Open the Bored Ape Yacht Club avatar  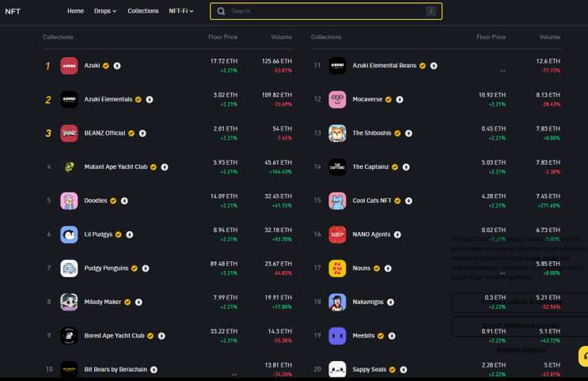tap(69, 336)
